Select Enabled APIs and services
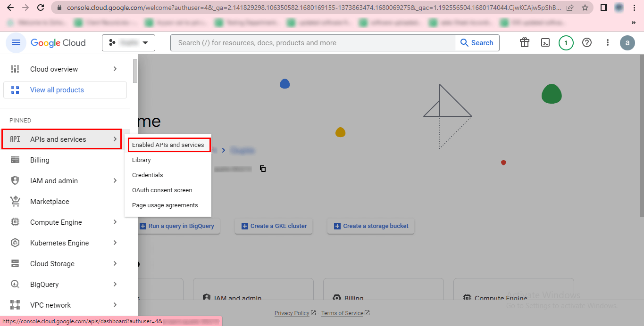This screenshot has width=644, height=326. pyautogui.click(x=168, y=145)
